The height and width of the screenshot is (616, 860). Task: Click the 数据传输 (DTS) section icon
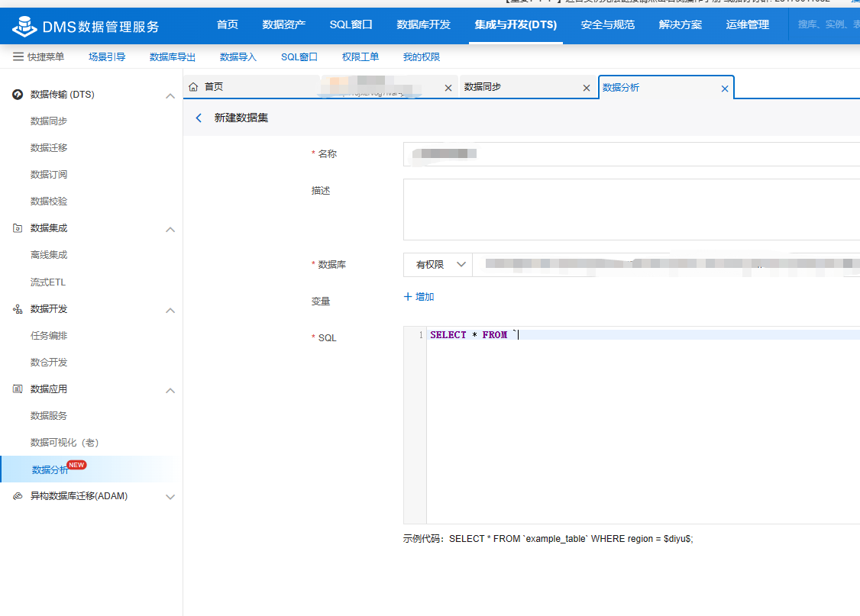(x=18, y=94)
